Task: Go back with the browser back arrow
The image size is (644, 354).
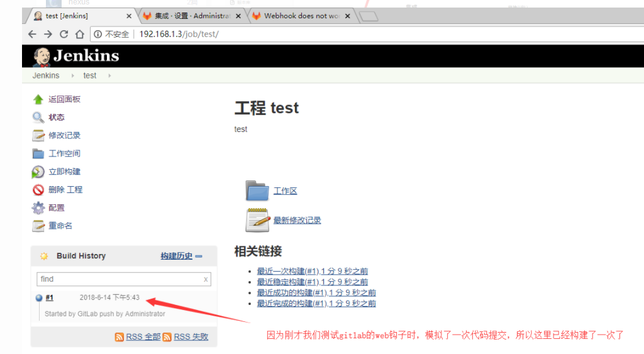Action: click(32, 34)
